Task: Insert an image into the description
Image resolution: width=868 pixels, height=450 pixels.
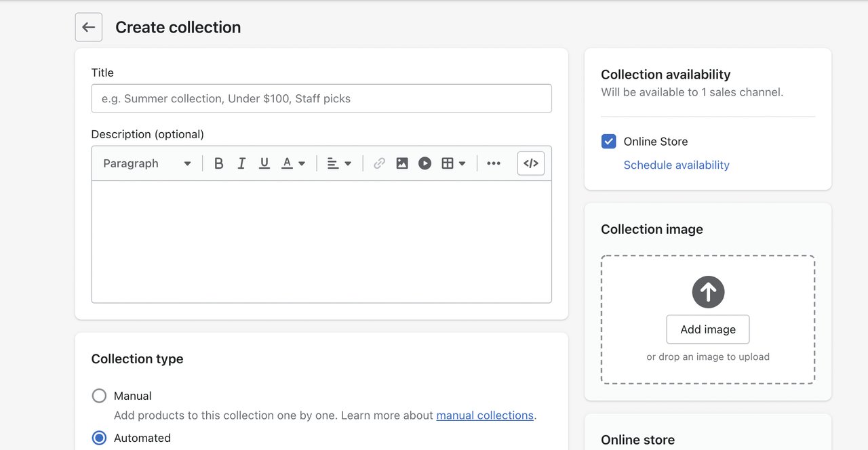Action: point(402,163)
